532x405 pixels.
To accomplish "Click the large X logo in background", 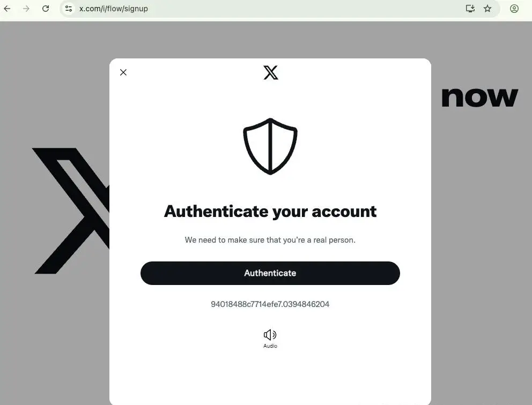I will (71, 211).
